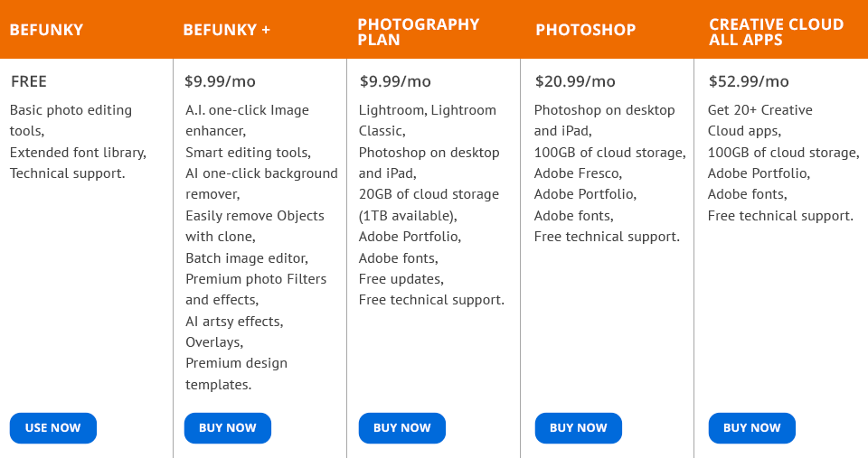
Task: Click the "Get 20+ Creative" feature text
Action: tap(759, 110)
